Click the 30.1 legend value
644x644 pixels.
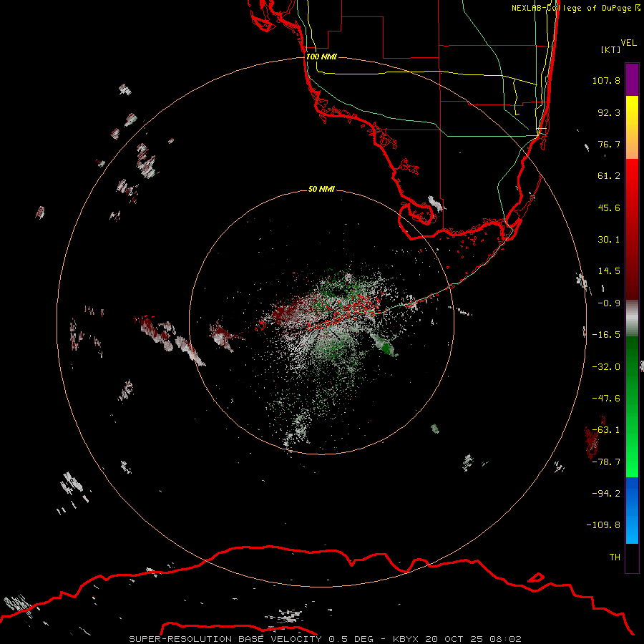click(609, 240)
